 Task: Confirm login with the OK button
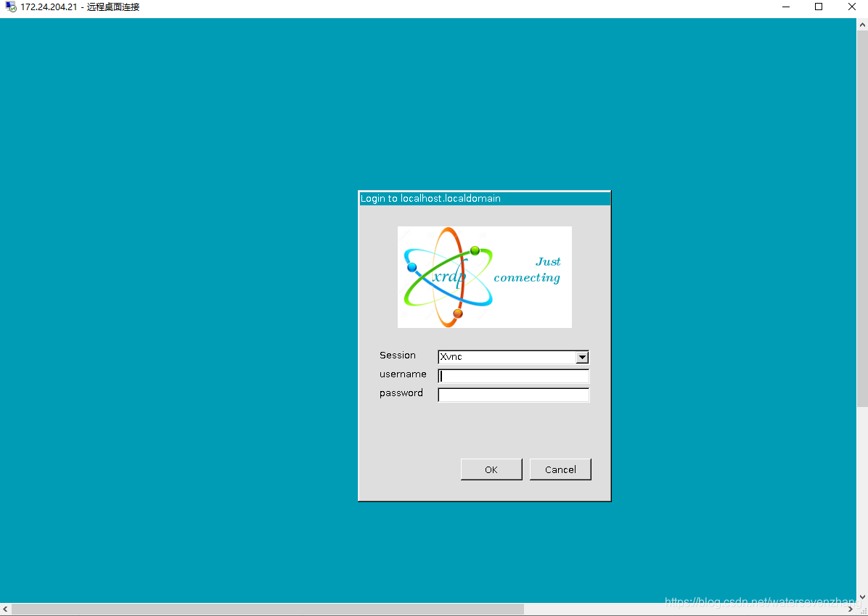click(491, 469)
